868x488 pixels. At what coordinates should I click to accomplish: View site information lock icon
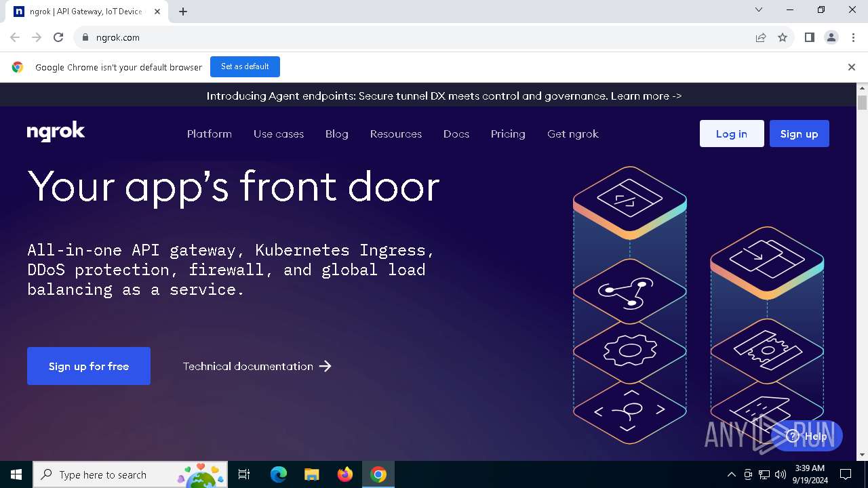tap(85, 37)
